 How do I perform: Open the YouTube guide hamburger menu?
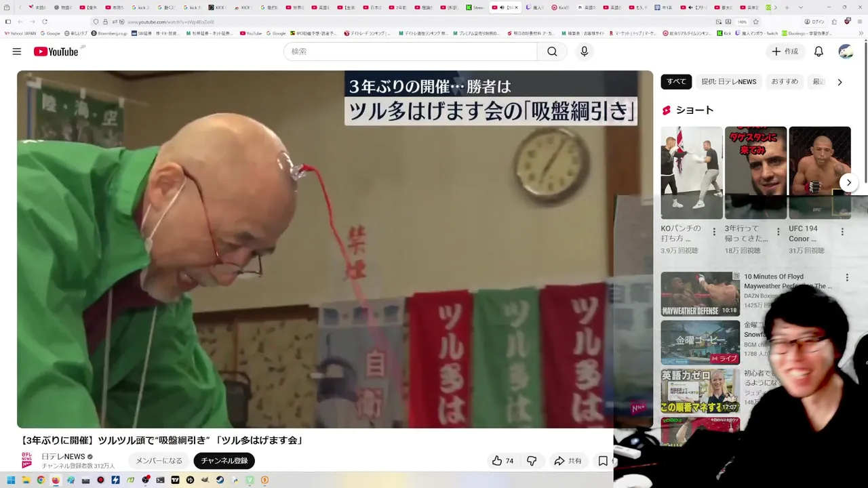coord(17,52)
